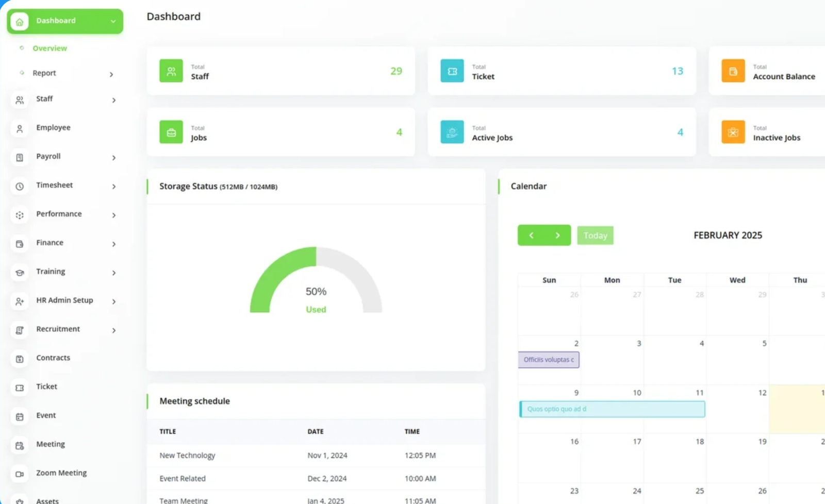
Task: Open the "Quos optio quo ad d" event
Action: coord(612,409)
